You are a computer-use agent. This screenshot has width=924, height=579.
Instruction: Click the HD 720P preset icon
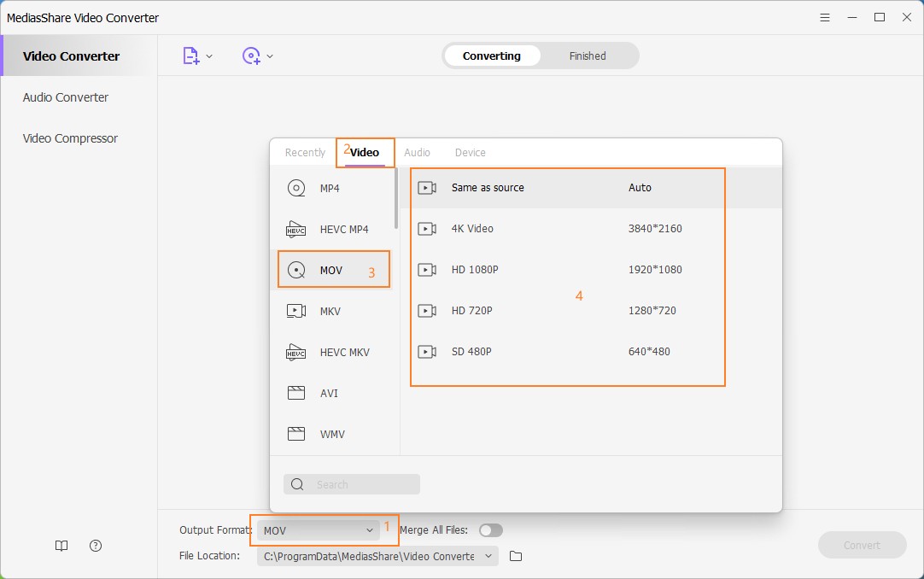click(427, 310)
